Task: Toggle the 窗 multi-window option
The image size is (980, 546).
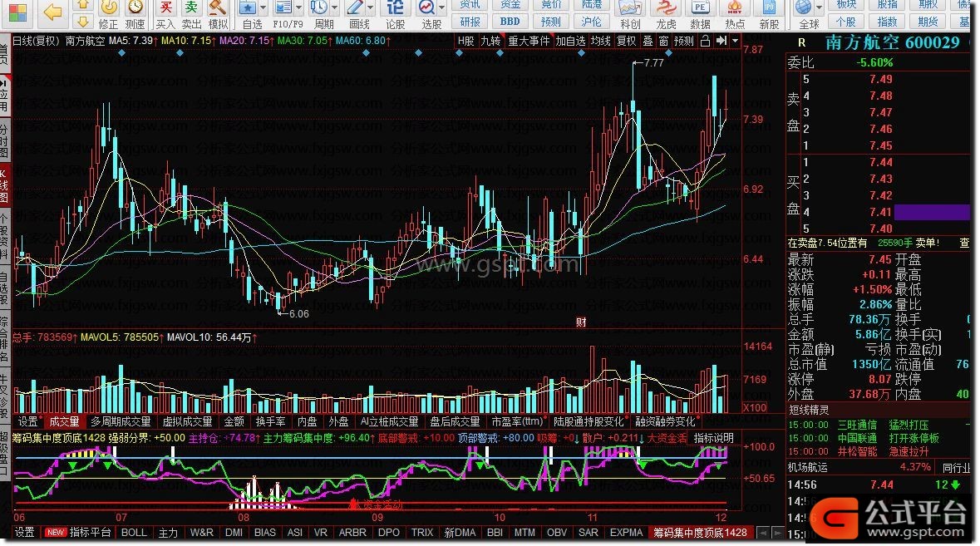Action: click(663, 42)
